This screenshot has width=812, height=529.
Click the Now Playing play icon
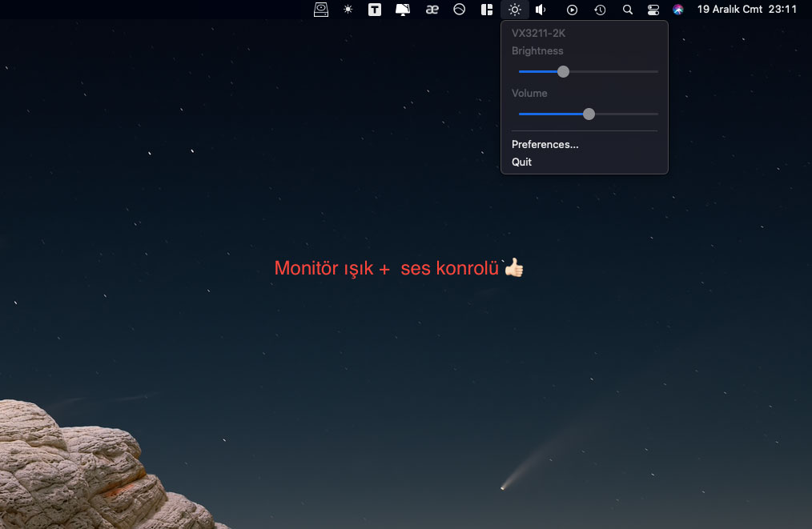pyautogui.click(x=572, y=10)
